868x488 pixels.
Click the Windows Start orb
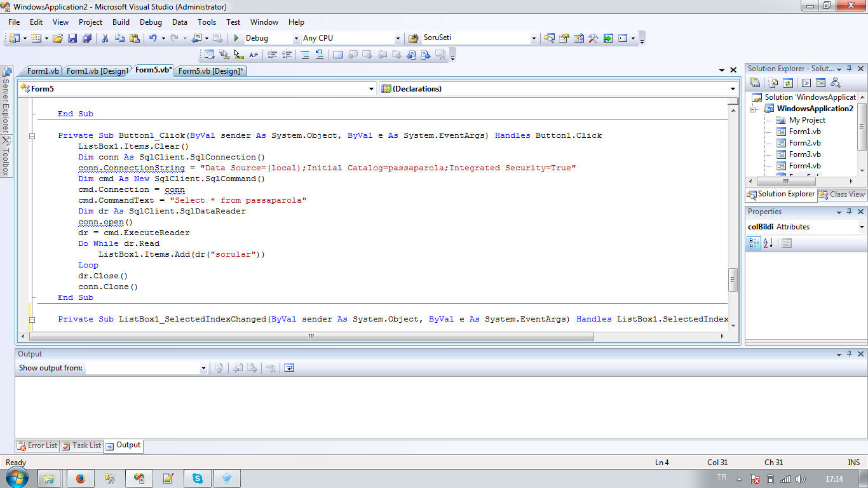pyautogui.click(x=17, y=478)
